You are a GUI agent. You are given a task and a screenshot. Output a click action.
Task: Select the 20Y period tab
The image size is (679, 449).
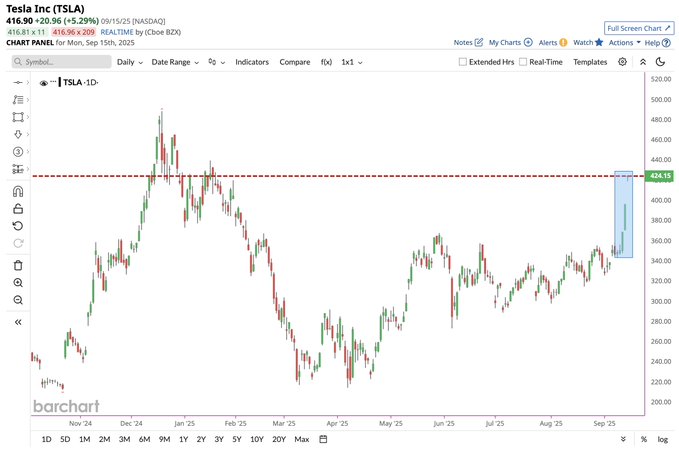(279, 439)
